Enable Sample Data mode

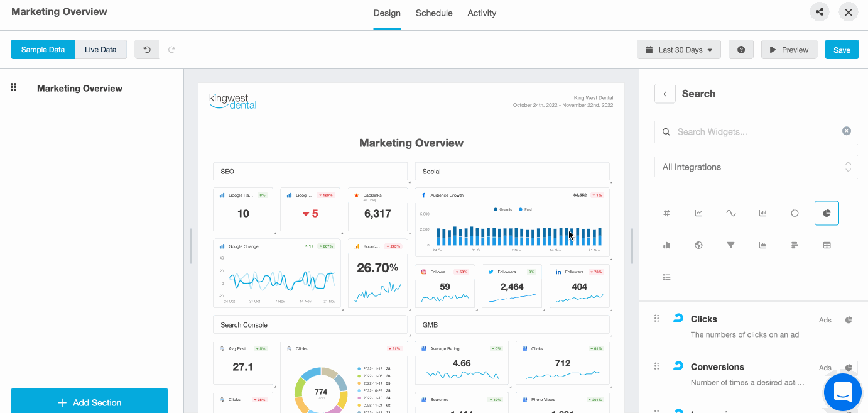pos(43,50)
